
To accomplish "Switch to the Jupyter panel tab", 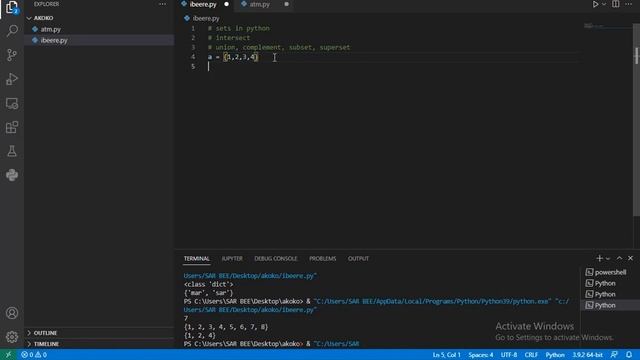I will click(x=232, y=259).
